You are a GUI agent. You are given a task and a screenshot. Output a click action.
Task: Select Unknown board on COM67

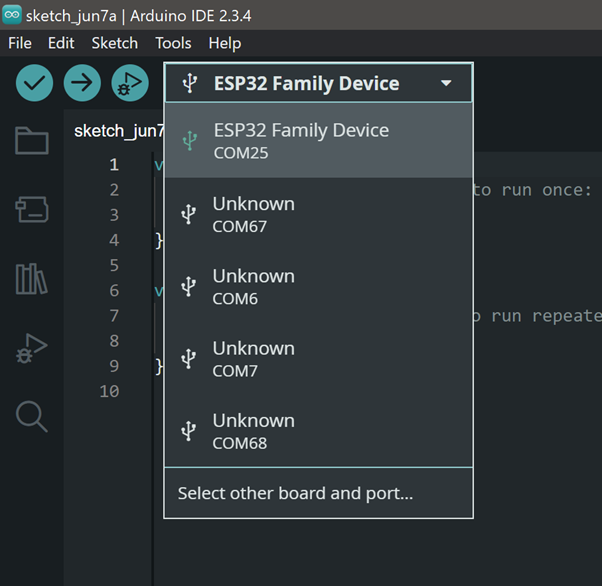[319, 215]
